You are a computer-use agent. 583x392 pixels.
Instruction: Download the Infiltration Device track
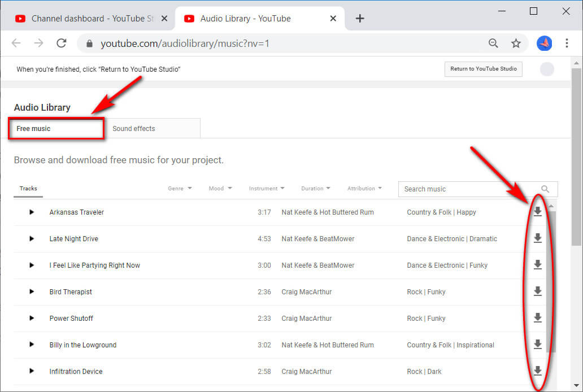click(x=537, y=371)
